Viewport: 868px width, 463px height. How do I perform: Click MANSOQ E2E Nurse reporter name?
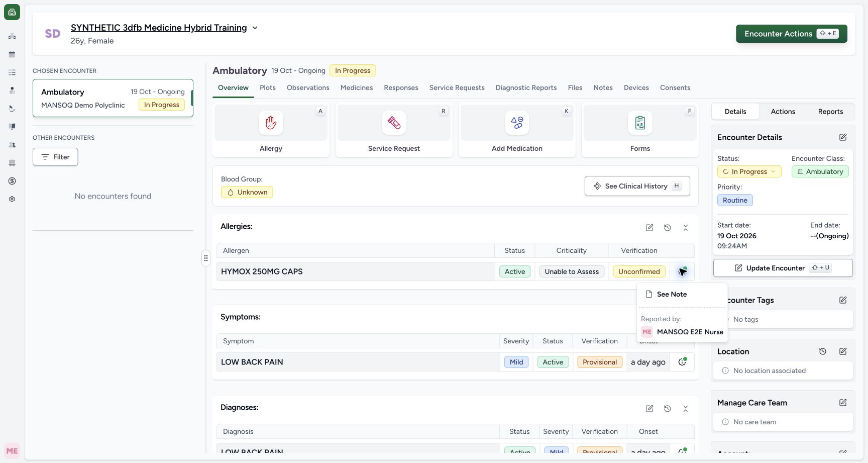click(690, 332)
